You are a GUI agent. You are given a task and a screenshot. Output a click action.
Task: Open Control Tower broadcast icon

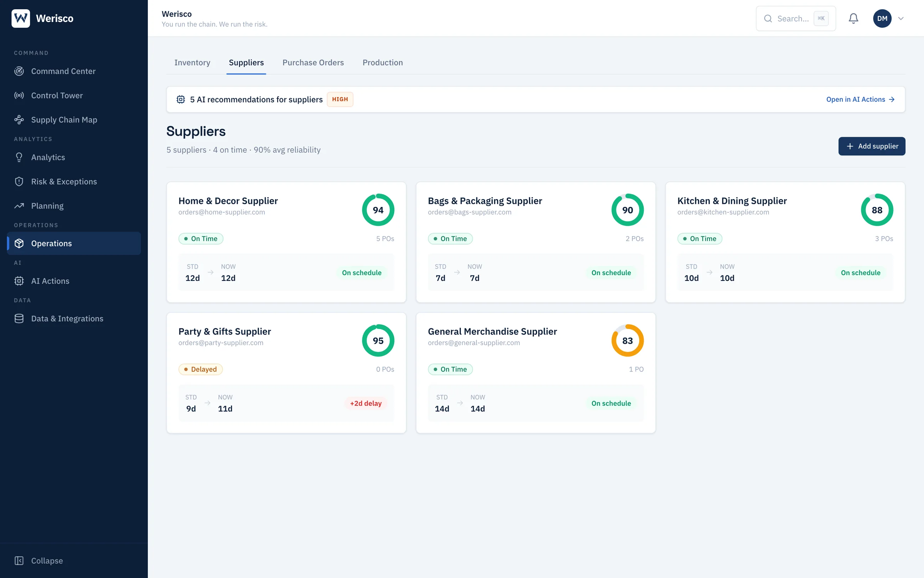pos(19,96)
